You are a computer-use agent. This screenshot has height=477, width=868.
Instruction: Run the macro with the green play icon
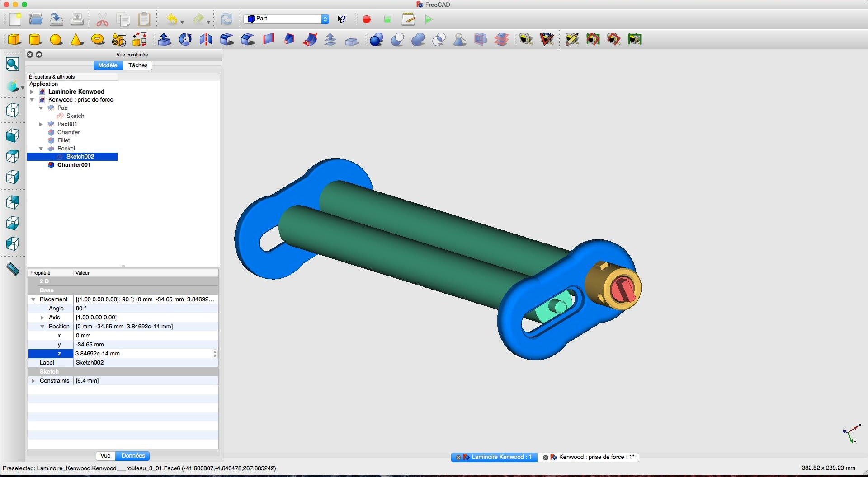(x=429, y=19)
